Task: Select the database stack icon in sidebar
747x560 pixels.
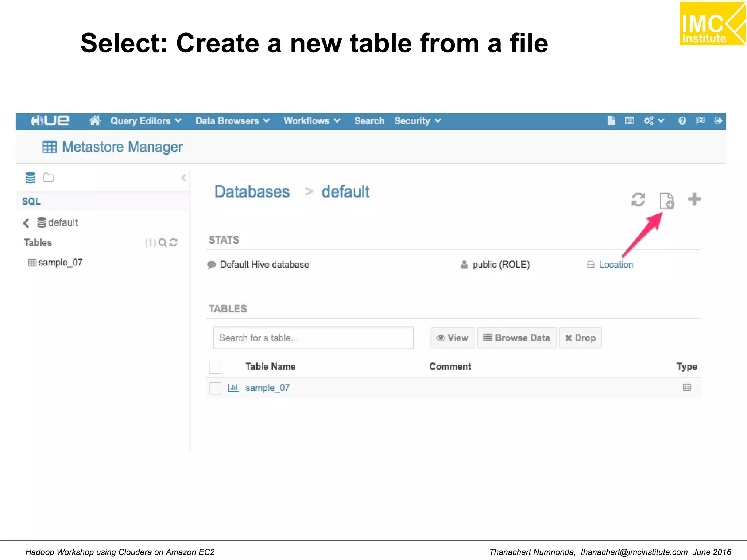Action: (x=30, y=178)
